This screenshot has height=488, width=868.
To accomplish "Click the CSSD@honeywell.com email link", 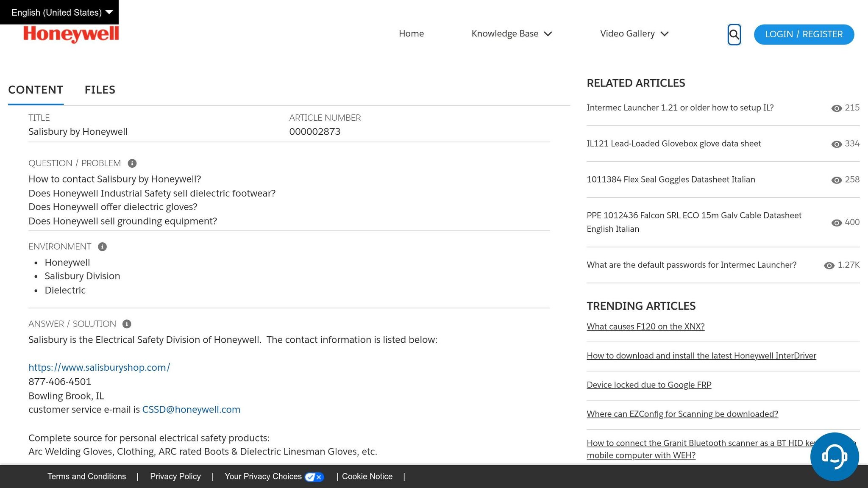I will (191, 410).
